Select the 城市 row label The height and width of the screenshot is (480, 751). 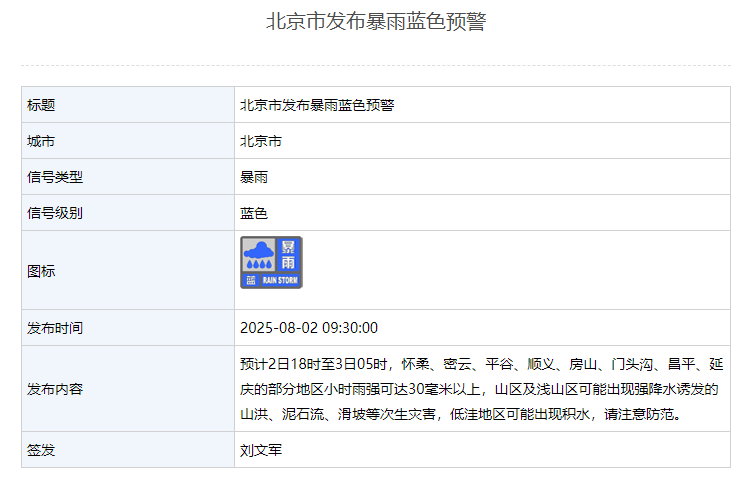point(41,141)
